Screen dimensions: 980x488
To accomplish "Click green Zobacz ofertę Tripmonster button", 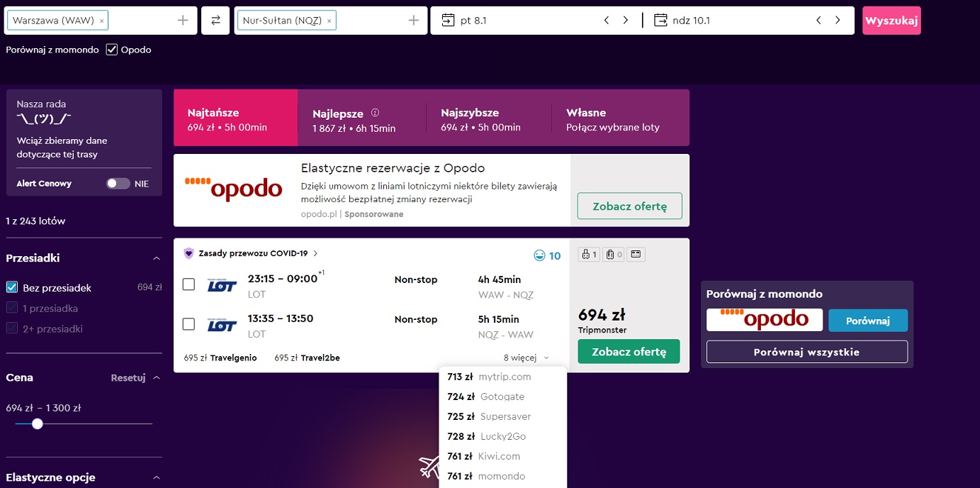I will (629, 352).
